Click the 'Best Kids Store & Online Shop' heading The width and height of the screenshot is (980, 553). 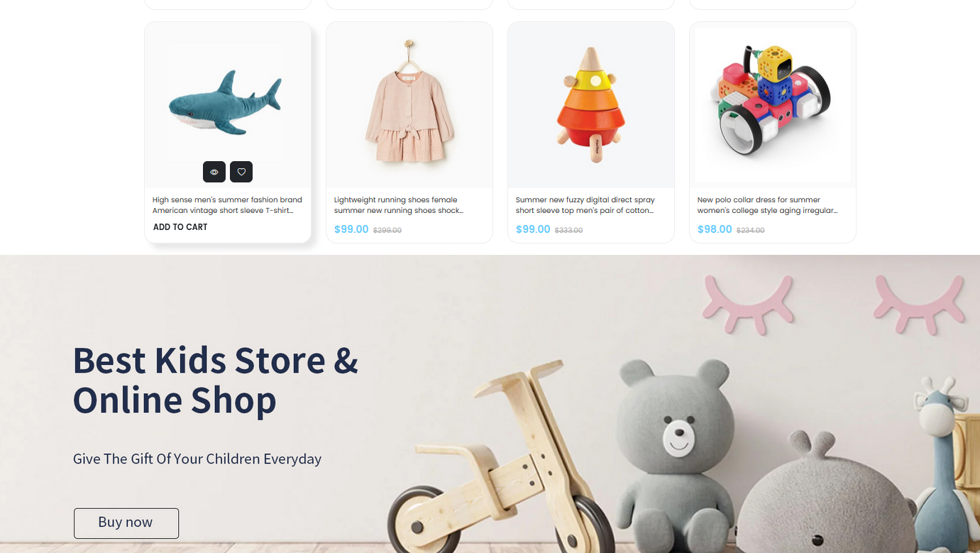click(x=216, y=380)
